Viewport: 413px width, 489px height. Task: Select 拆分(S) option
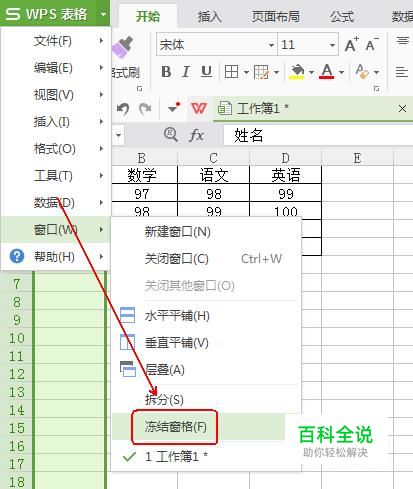pyautogui.click(x=207, y=399)
